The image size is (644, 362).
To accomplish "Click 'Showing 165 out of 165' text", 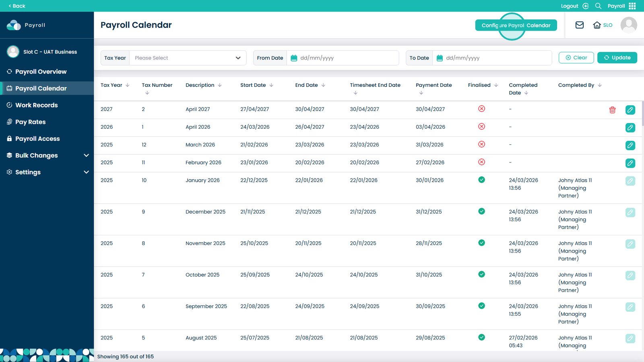I will pyautogui.click(x=125, y=356).
